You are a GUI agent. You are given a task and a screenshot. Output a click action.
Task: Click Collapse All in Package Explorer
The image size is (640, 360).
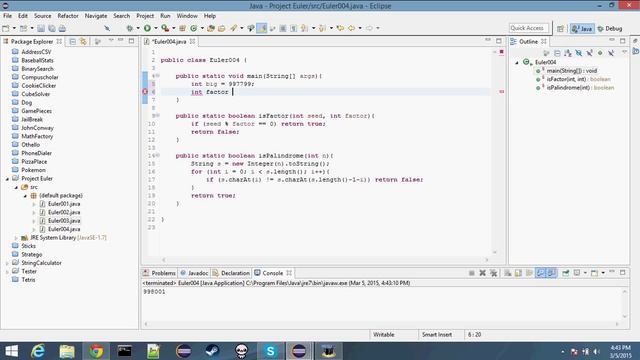point(73,42)
